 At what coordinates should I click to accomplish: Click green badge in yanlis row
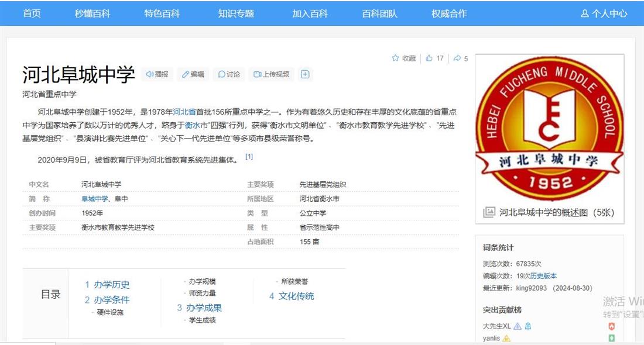(612, 339)
